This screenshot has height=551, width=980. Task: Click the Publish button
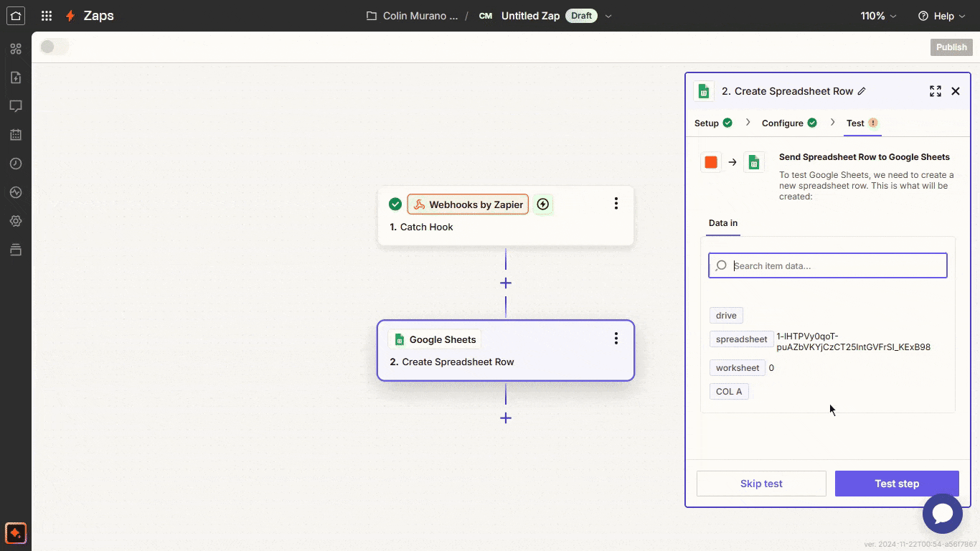tap(951, 47)
